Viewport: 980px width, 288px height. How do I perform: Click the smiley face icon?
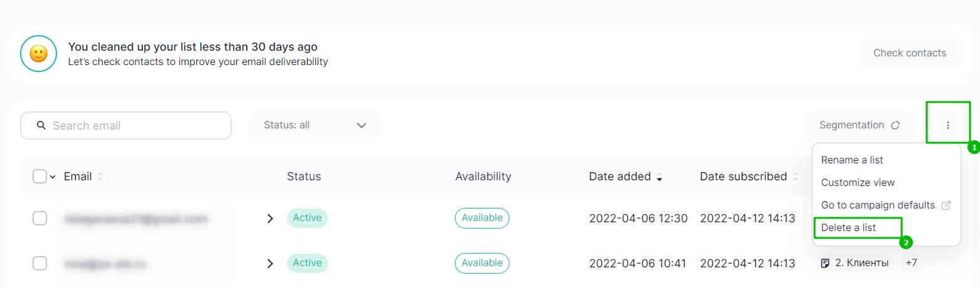tap(39, 53)
